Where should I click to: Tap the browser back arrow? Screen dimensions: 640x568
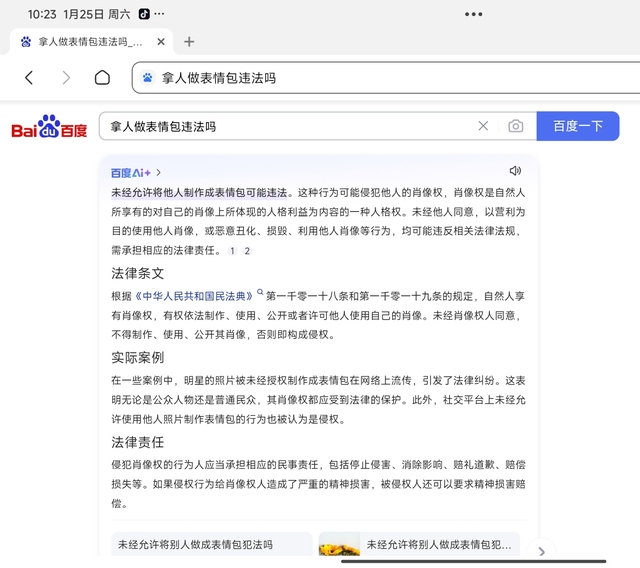pyautogui.click(x=29, y=78)
